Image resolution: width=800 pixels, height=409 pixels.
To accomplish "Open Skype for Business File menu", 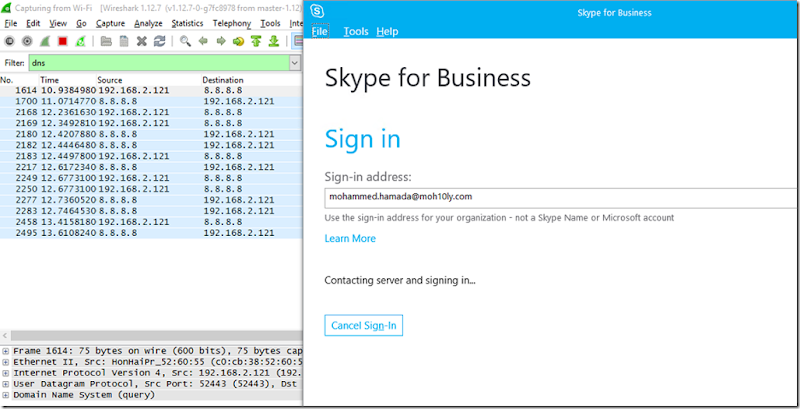I will 320,32.
